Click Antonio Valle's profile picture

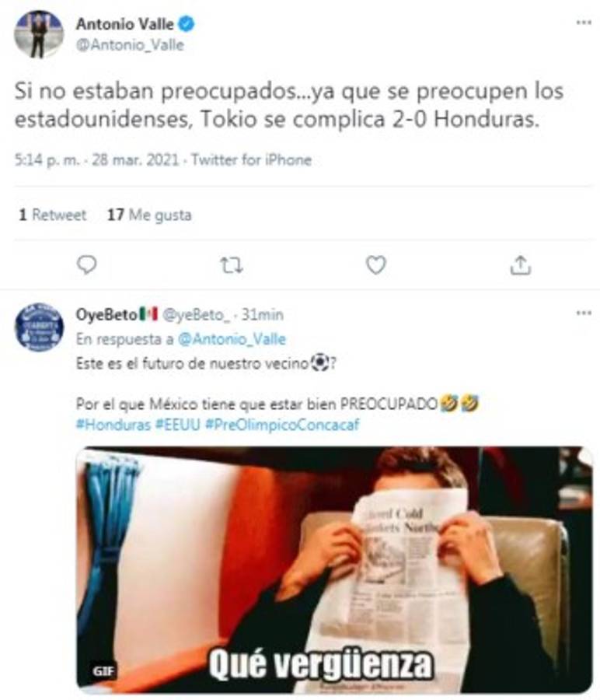[39, 34]
